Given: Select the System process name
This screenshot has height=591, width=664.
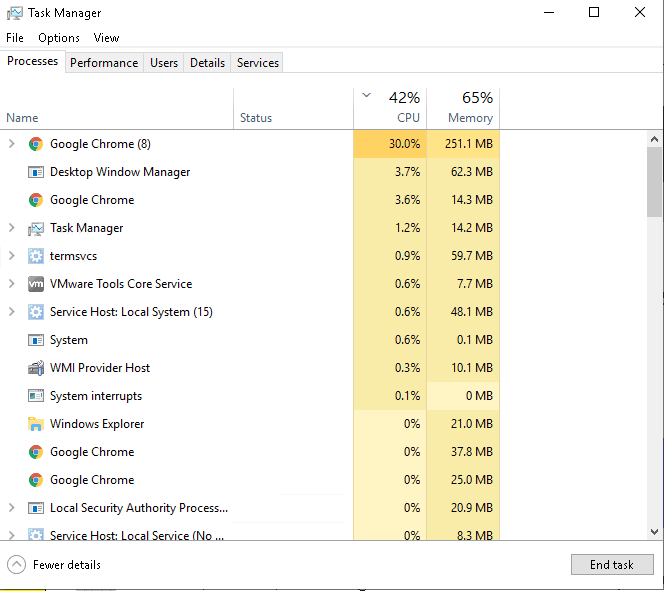Looking at the screenshot, I should click(69, 340).
